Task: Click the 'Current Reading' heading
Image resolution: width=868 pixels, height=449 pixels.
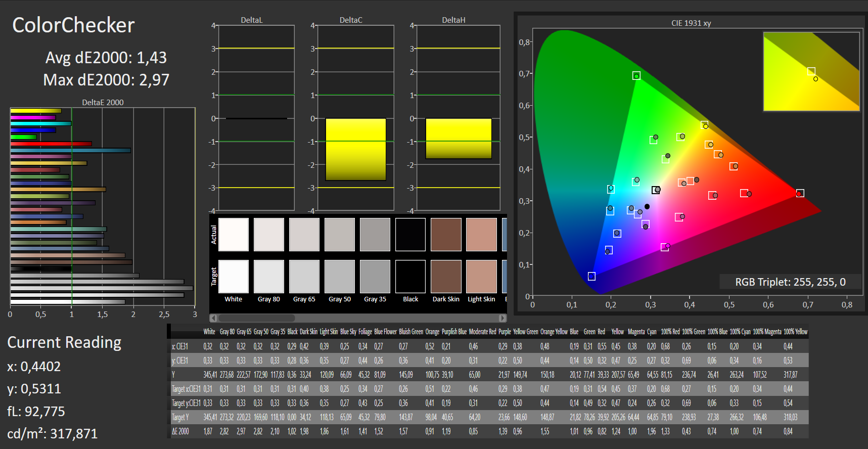Action: click(x=64, y=343)
